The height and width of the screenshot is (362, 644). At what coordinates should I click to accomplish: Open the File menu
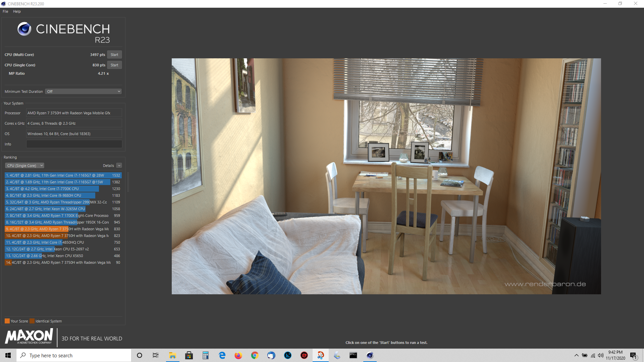[x=5, y=11]
